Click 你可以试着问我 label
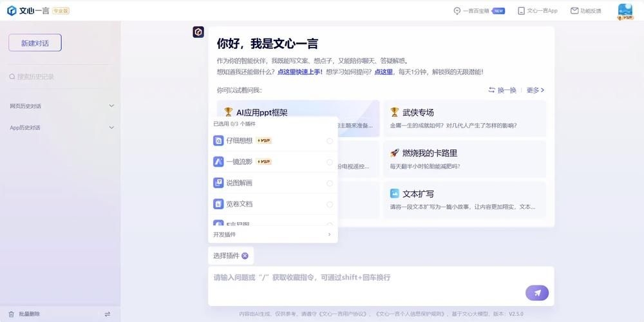The width and height of the screenshot is (644, 322). pyautogui.click(x=239, y=90)
